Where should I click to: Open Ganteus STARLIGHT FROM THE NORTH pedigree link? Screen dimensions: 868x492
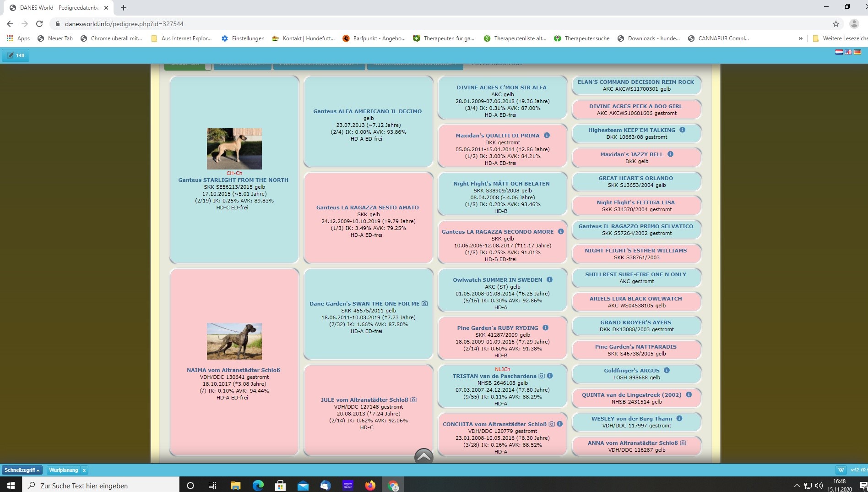pyautogui.click(x=233, y=180)
